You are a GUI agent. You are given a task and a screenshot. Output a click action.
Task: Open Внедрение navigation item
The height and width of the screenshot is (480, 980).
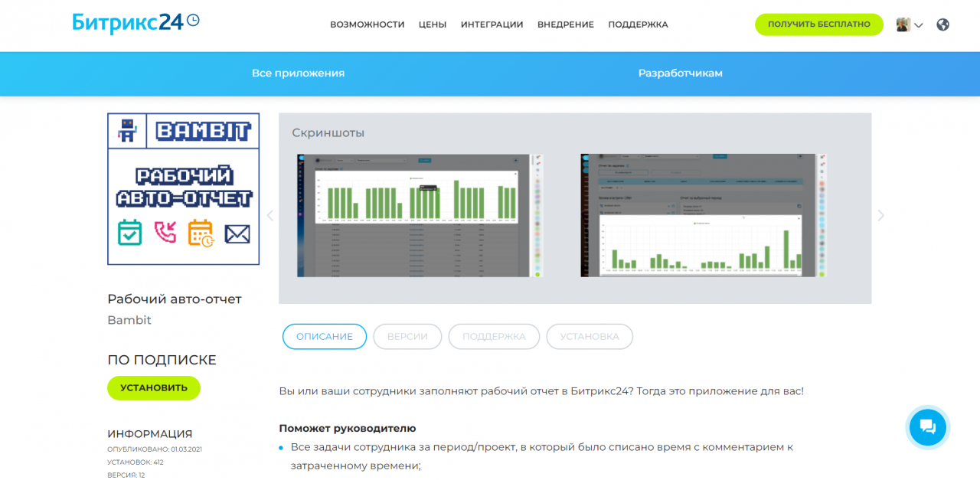(565, 24)
